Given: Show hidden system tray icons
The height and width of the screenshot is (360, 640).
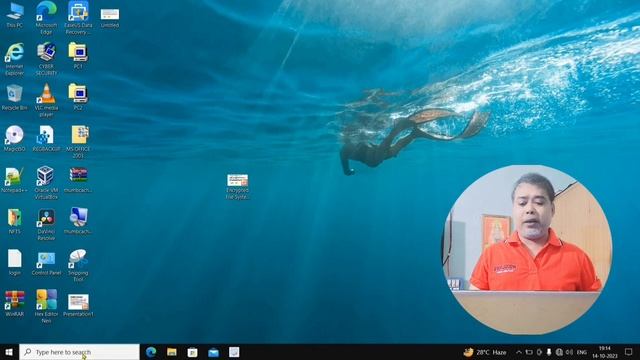Looking at the screenshot, I should (x=519, y=352).
